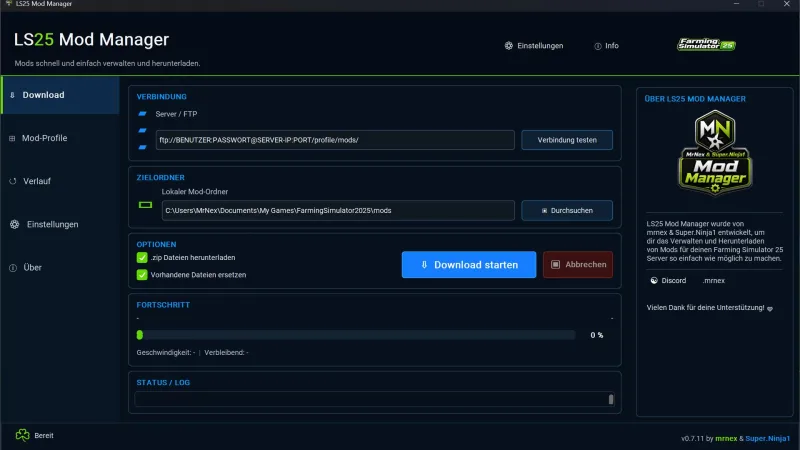
Task: Click the Bereit status text
Action: [x=44, y=436]
